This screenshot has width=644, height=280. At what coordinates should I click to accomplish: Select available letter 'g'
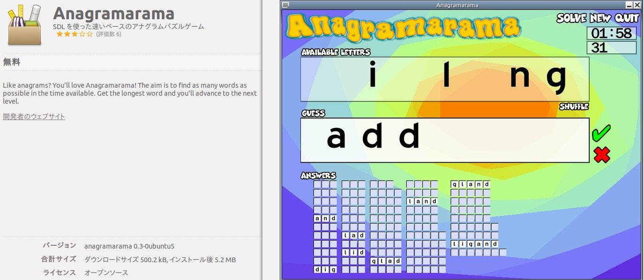click(556, 80)
